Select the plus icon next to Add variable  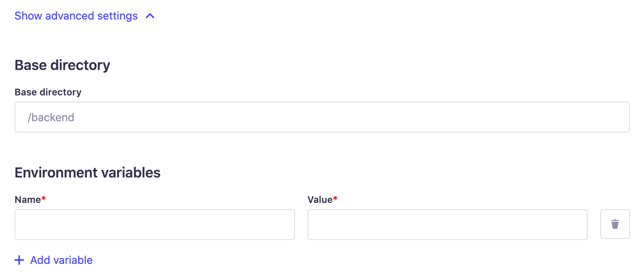click(x=19, y=260)
